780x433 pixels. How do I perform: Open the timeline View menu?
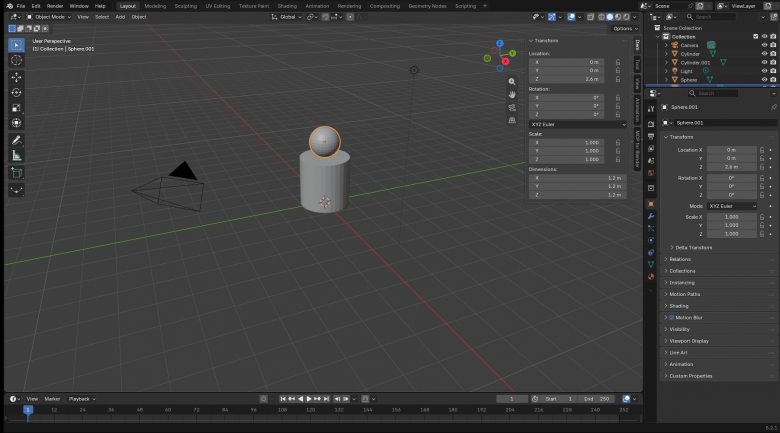click(32, 399)
